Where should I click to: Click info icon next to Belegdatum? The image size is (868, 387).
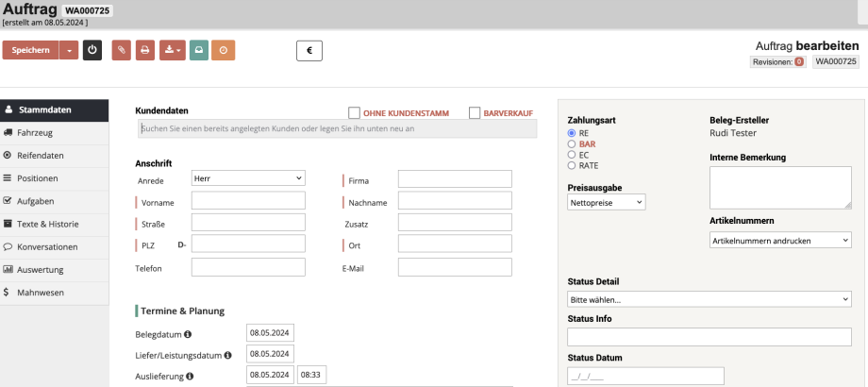tap(188, 333)
